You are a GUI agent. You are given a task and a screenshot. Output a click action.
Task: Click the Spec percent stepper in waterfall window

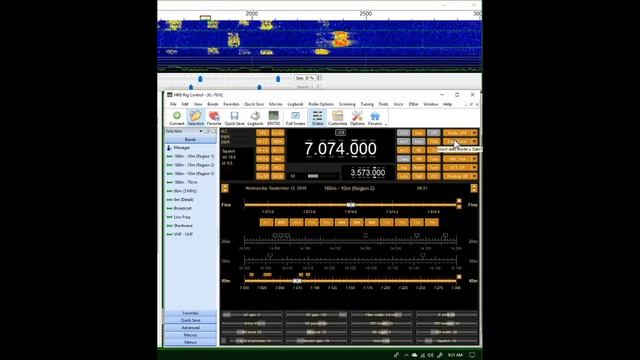318,78
